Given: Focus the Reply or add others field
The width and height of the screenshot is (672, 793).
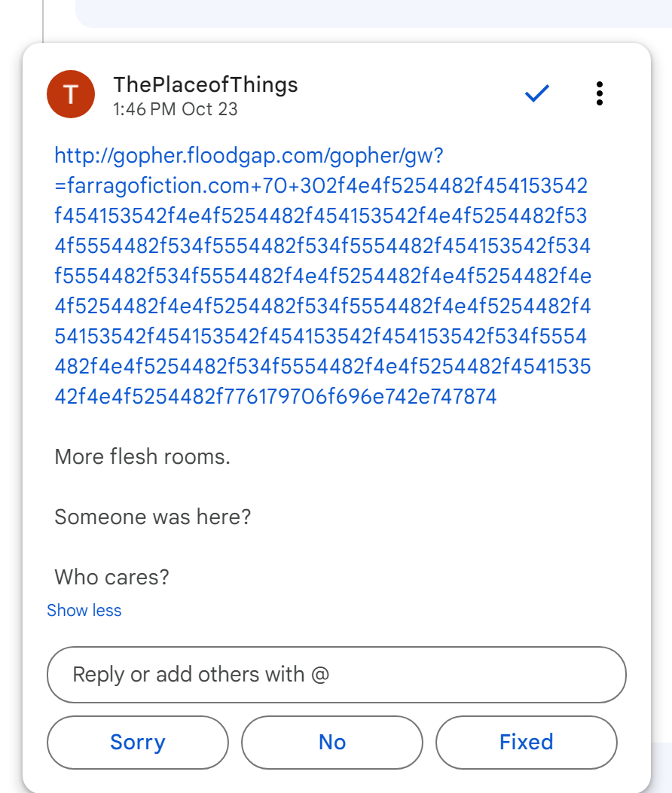Looking at the screenshot, I should (336, 674).
